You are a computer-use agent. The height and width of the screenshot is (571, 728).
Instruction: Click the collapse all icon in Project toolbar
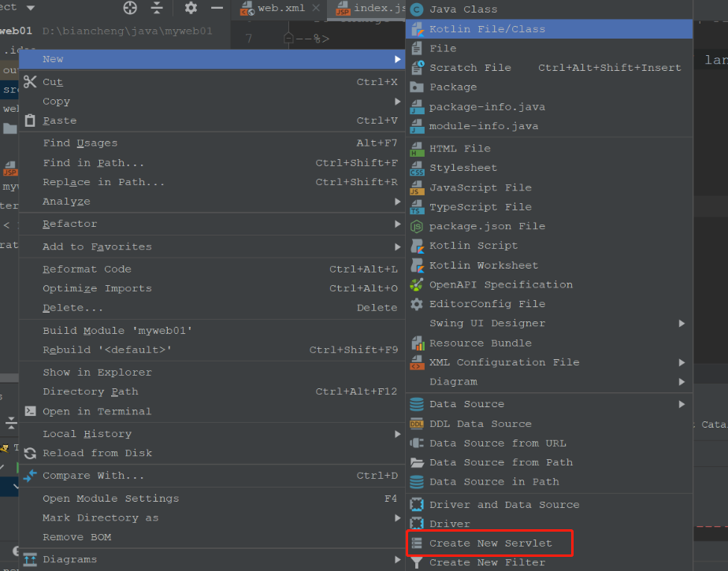tap(157, 8)
